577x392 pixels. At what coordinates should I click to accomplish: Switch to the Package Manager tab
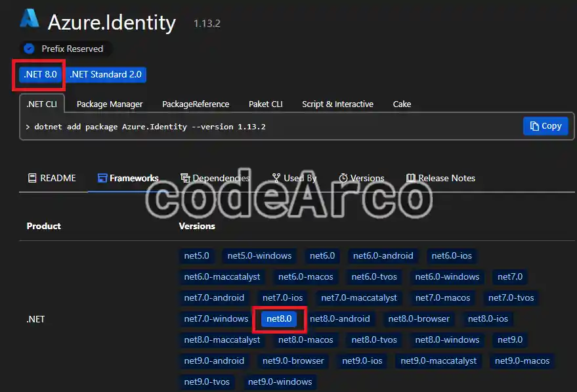click(x=110, y=104)
